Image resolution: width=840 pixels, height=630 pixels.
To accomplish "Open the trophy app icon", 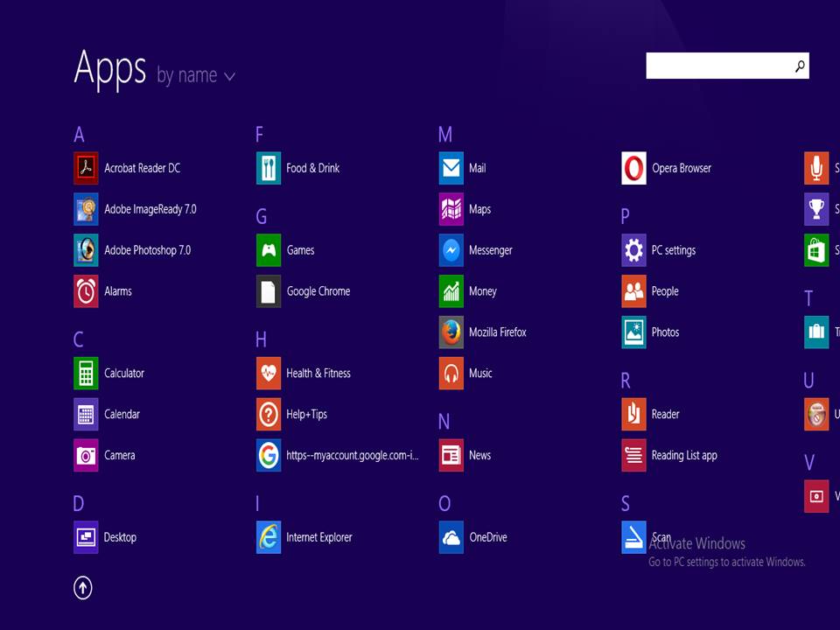I will point(816,209).
